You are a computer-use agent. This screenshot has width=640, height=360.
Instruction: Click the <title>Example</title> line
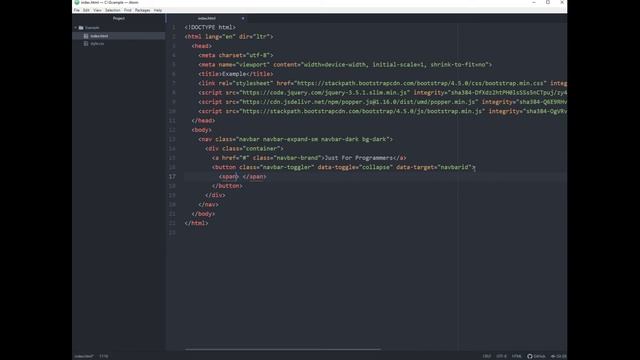(x=236, y=74)
